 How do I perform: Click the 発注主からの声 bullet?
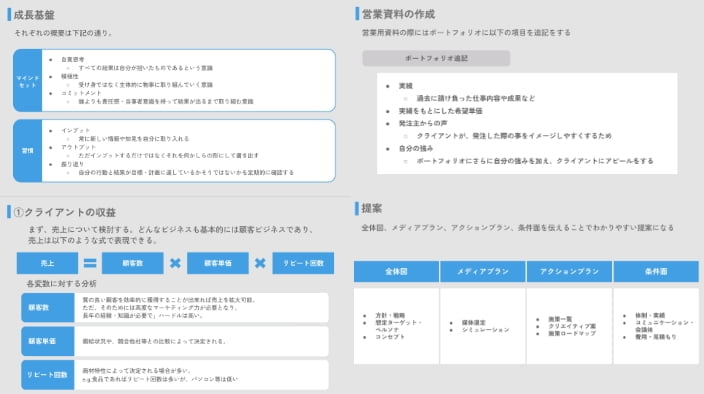click(423, 123)
